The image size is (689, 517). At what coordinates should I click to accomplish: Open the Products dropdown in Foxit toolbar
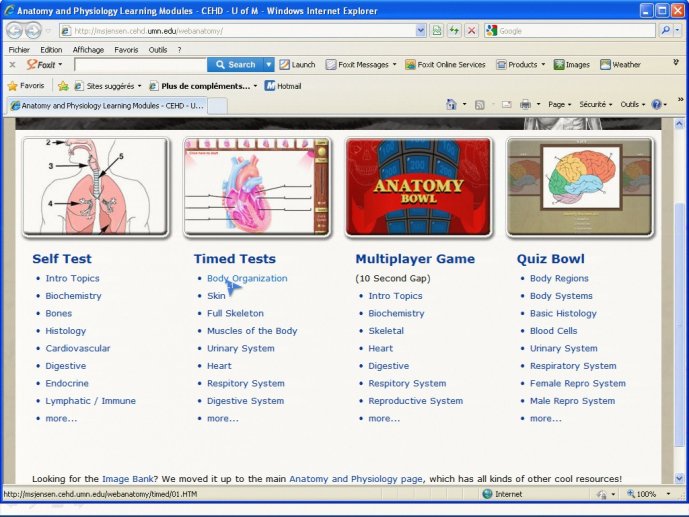543,65
